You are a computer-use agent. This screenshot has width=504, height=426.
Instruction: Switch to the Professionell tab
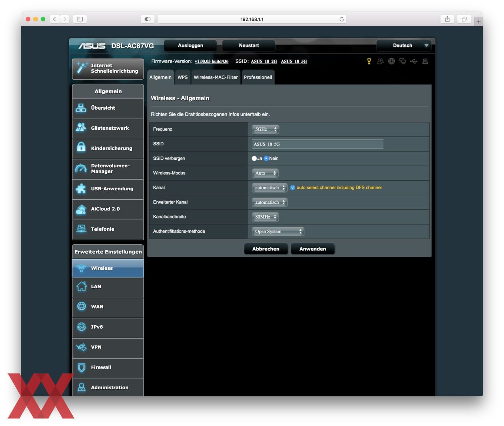point(258,77)
